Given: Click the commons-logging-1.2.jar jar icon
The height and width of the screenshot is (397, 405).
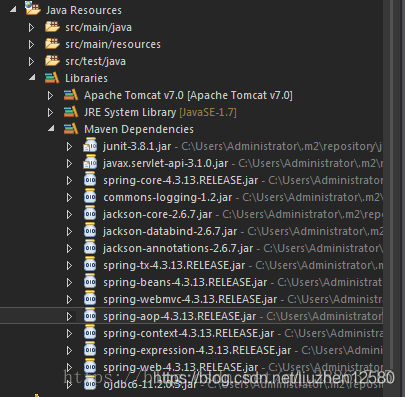Looking at the screenshot, I should 90,196.
